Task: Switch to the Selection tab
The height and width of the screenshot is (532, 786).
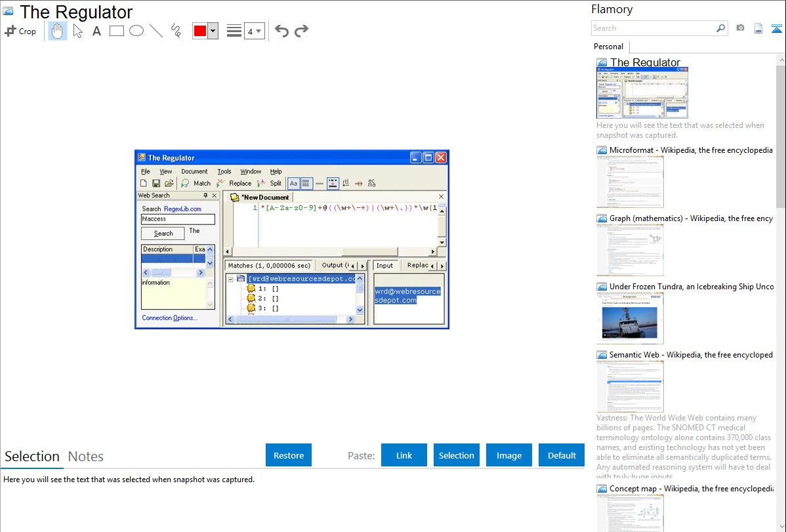Action: [31, 457]
